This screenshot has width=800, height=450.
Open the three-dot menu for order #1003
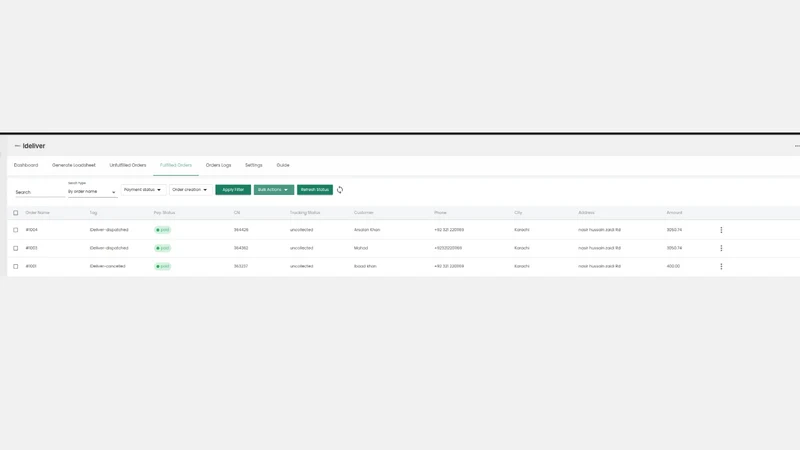[721, 248]
